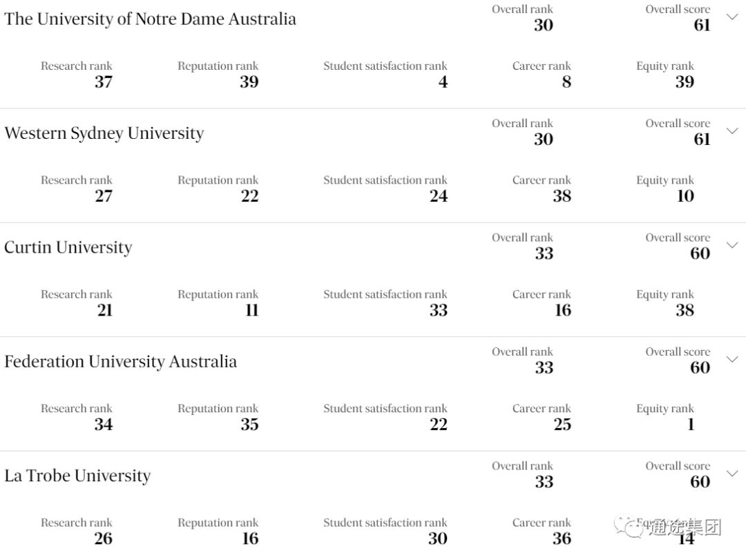
Task: Expand Federation University Australia chevron
Action: coord(732,360)
